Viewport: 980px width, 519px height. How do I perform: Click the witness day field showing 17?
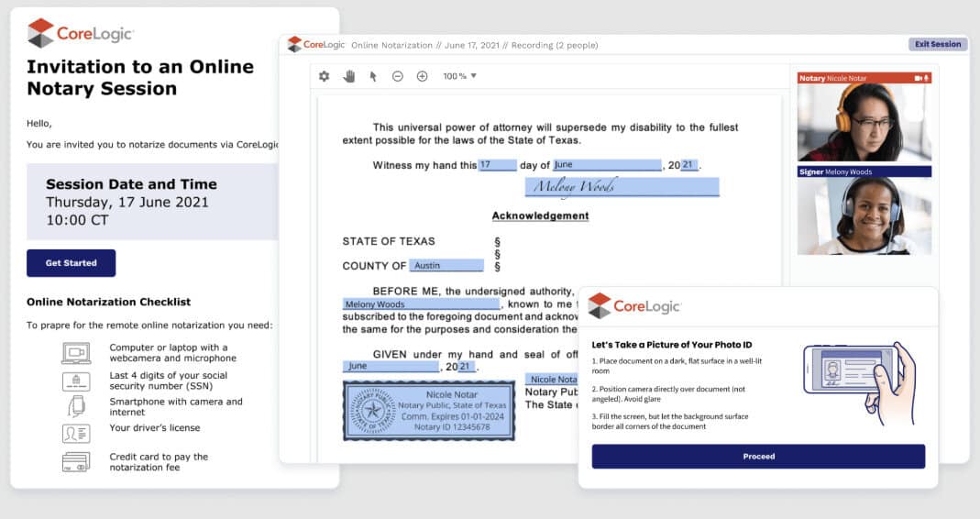[497, 165]
